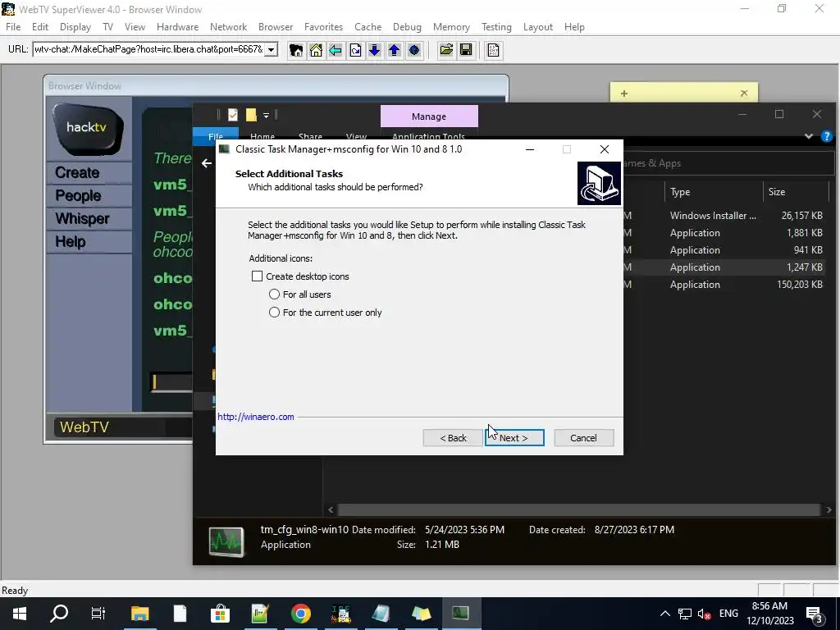The width and height of the screenshot is (840, 630).
Task: Open File Explorer from the taskbar
Action: 139,614
